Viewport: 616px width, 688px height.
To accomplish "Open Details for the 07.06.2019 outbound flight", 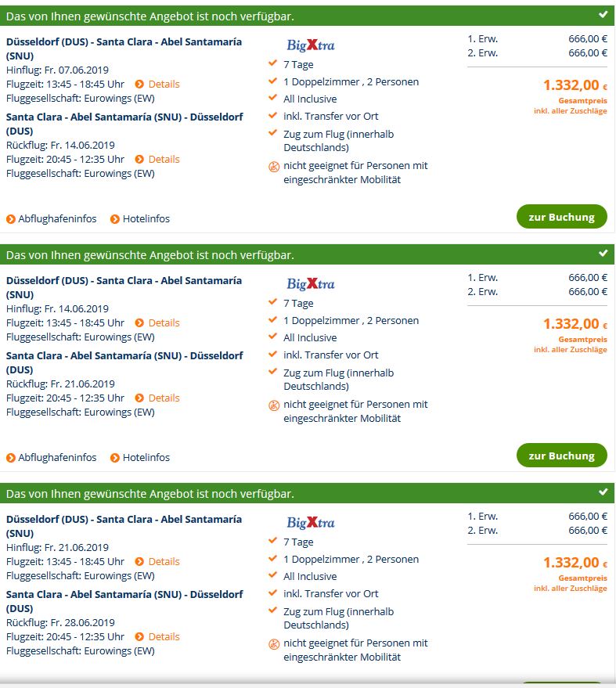I will tap(157, 85).
